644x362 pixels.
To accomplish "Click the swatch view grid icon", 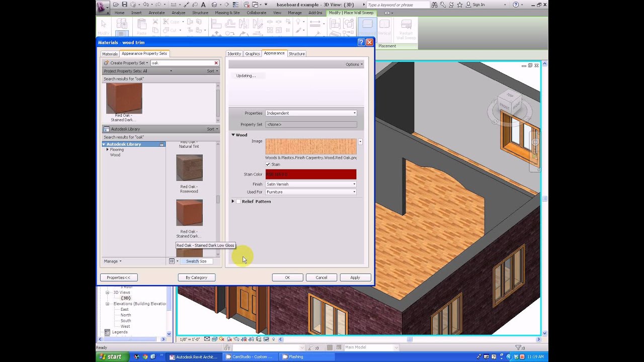I will pos(172,261).
